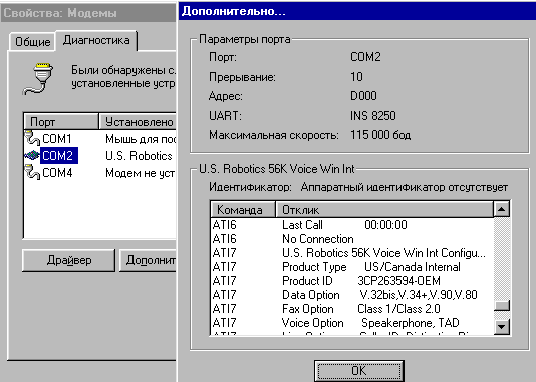Select the Data Option V.32bis row

[352, 295]
